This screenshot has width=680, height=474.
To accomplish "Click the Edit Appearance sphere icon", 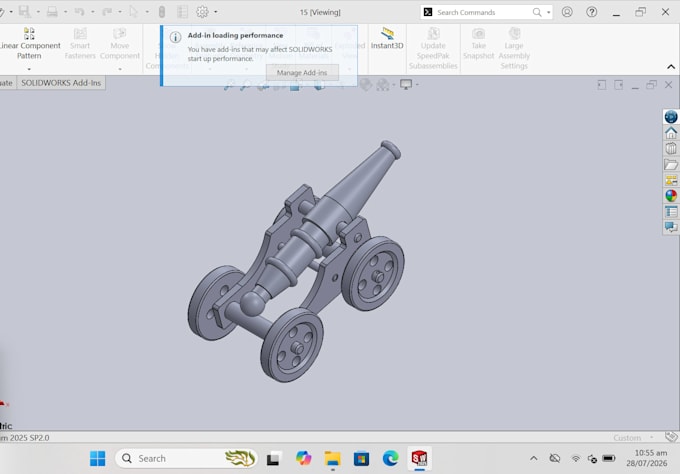I will (x=366, y=85).
